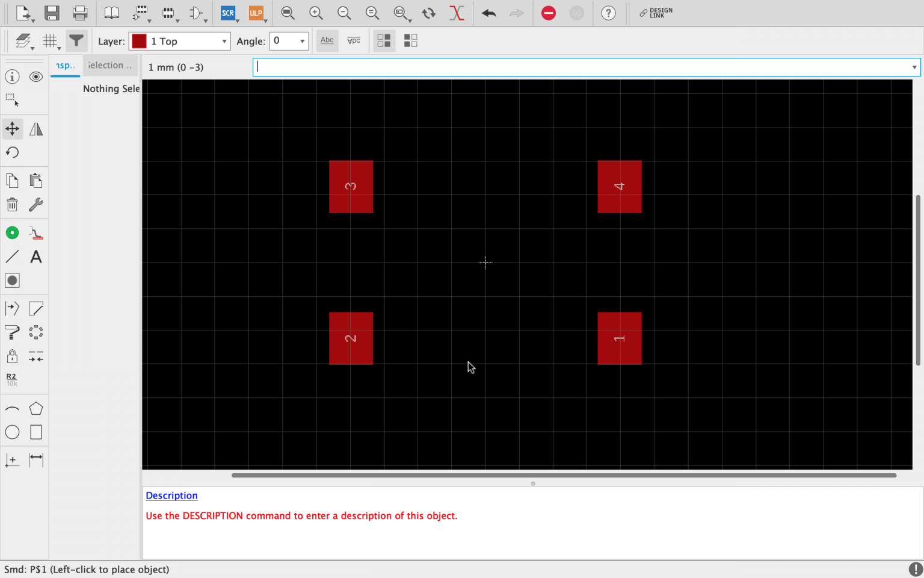Toggle the Eye show tool
Screen dimensions: 924x578
pos(35,76)
